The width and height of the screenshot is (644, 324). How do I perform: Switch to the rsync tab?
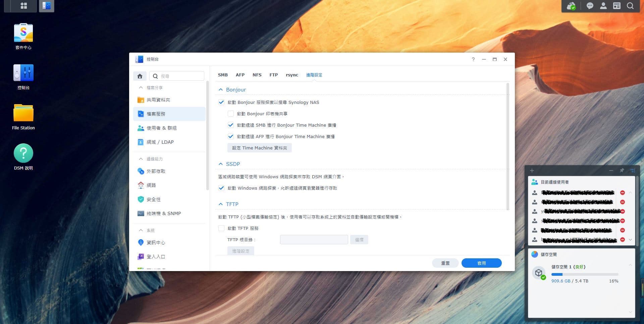[x=292, y=75]
